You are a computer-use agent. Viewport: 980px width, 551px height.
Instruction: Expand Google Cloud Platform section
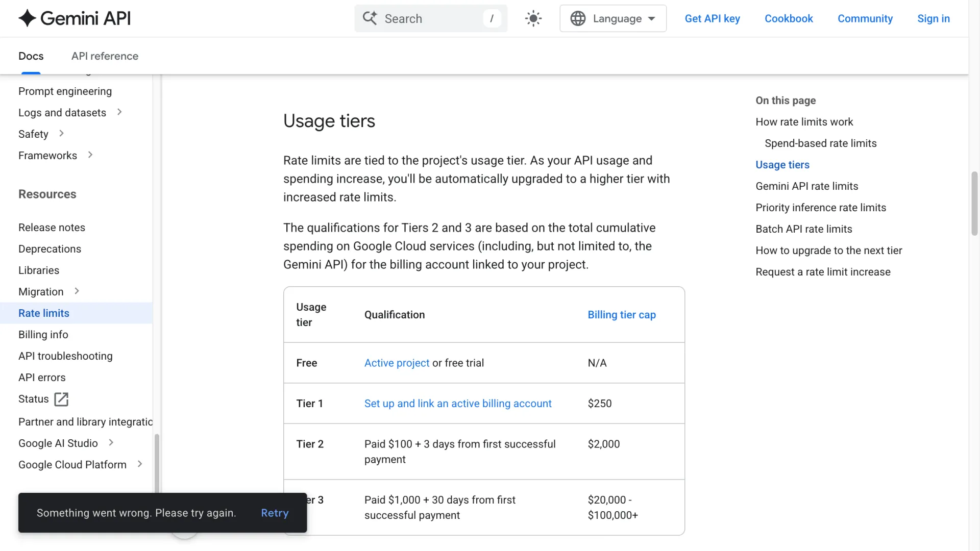tap(140, 464)
